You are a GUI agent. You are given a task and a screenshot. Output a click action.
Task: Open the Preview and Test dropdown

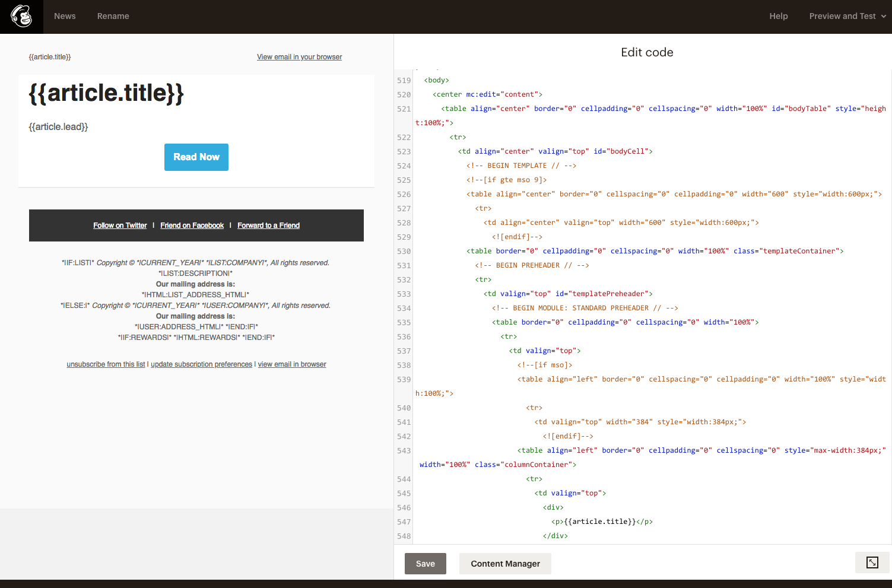tap(847, 16)
